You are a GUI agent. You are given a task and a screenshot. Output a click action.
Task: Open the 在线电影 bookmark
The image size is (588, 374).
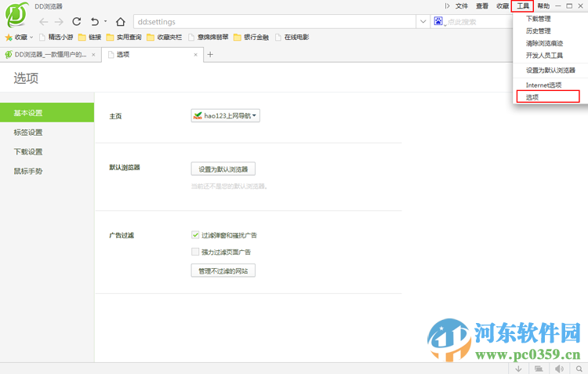[x=292, y=37]
